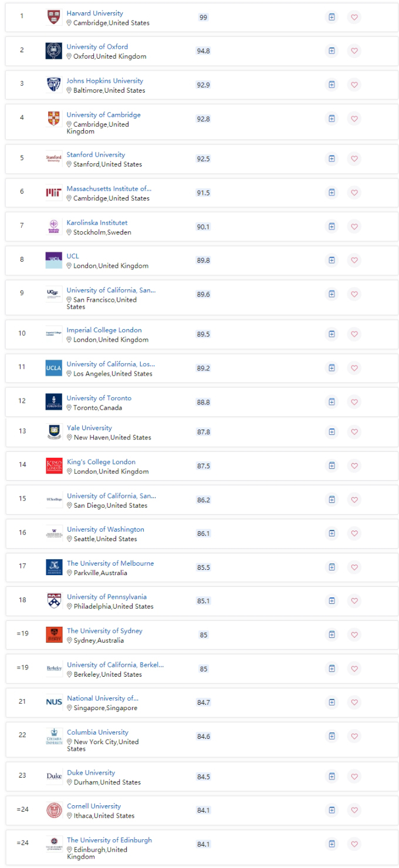399x868 pixels.
Task: Click compare icon for University of Cambridge
Action: click(332, 119)
